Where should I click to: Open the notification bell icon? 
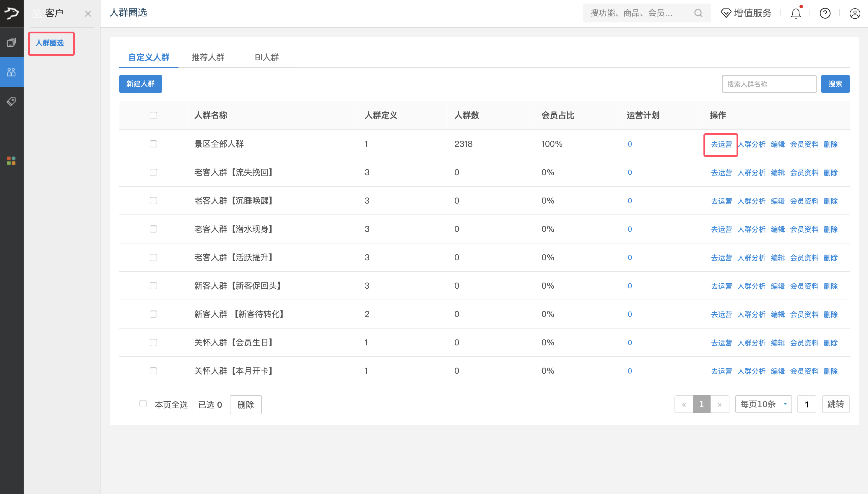tap(795, 14)
